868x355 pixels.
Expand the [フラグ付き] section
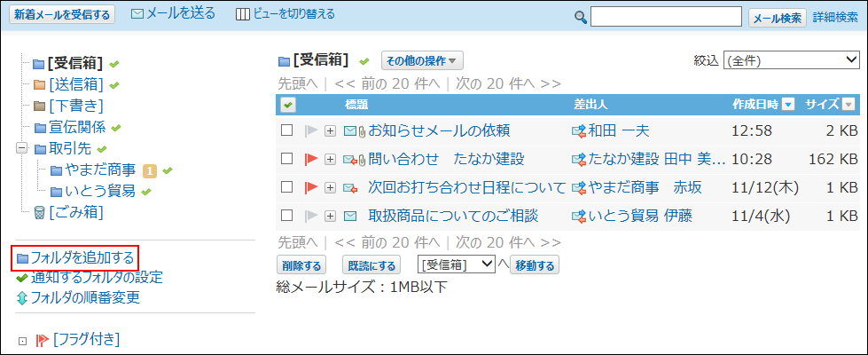[22, 341]
